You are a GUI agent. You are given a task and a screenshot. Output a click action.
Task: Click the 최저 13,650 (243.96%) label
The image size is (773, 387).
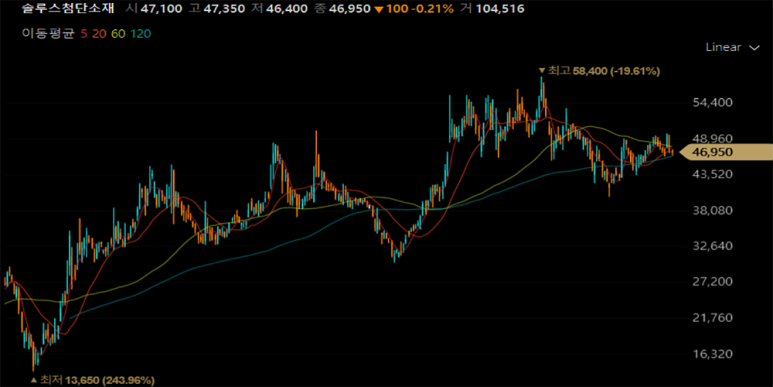(97, 380)
